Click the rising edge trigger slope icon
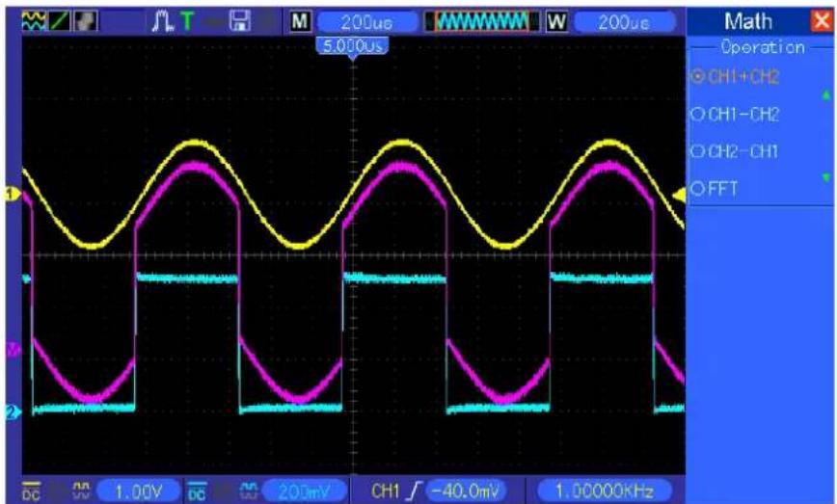837x504 pixels. point(415,491)
